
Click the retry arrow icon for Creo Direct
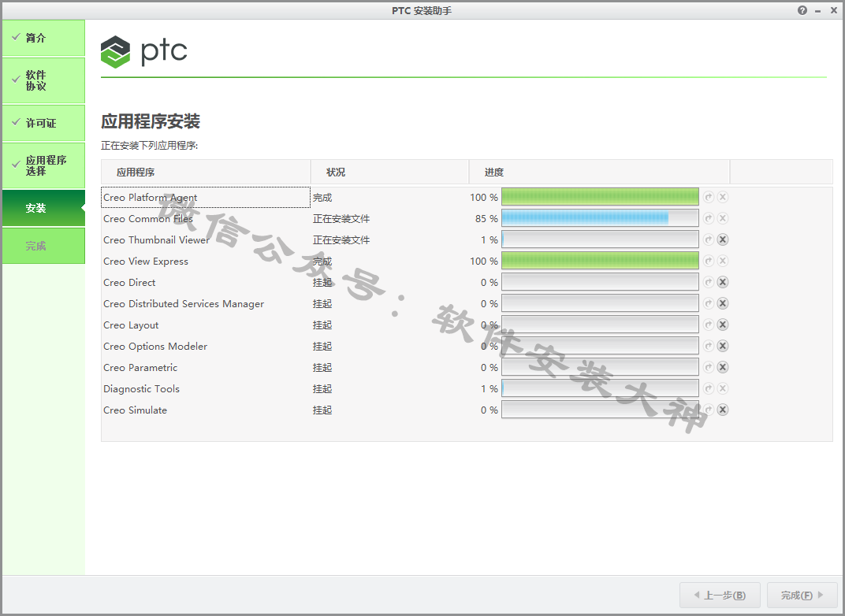(709, 282)
